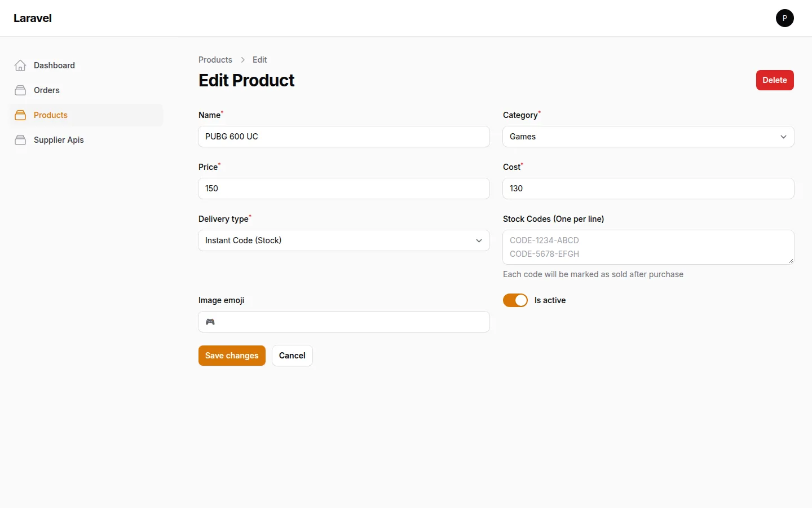Click the Orders sidebar icon

pyautogui.click(x=20, y=90)
